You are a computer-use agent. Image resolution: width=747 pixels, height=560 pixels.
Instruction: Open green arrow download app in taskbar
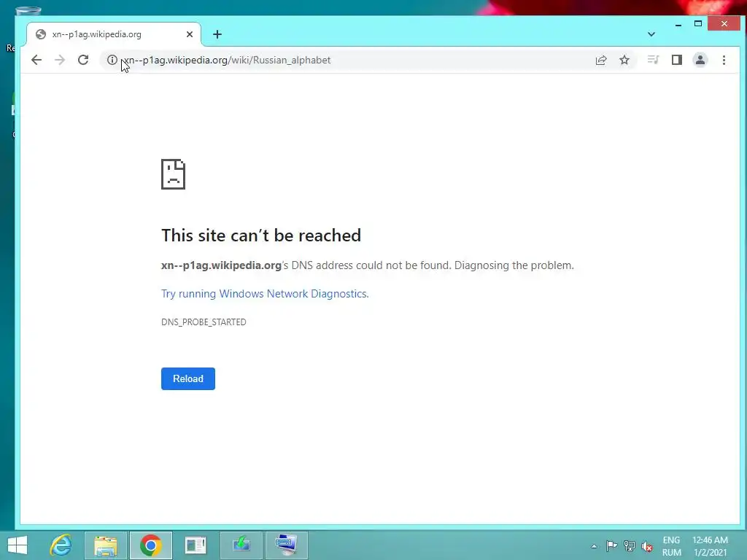click(x=241, y=545)
